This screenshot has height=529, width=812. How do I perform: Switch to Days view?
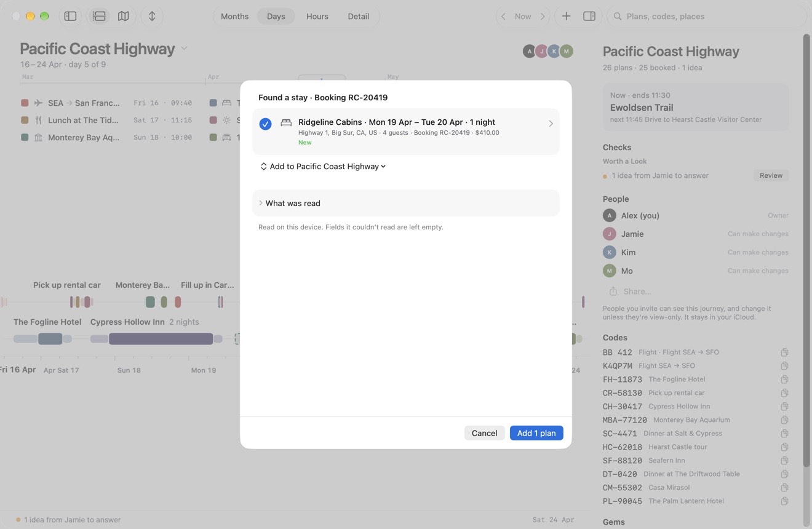pos(276,16)
